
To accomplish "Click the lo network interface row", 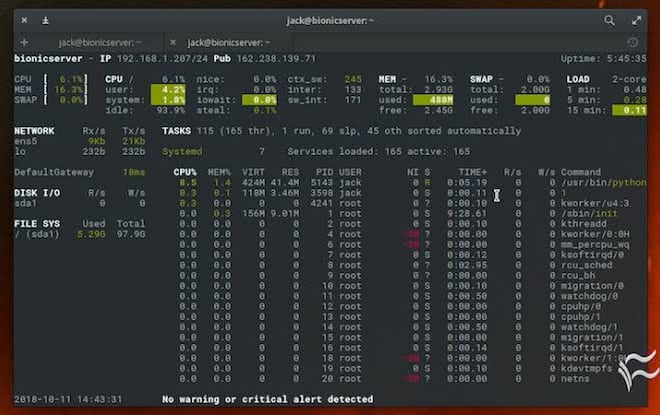I will coord(80,152).
